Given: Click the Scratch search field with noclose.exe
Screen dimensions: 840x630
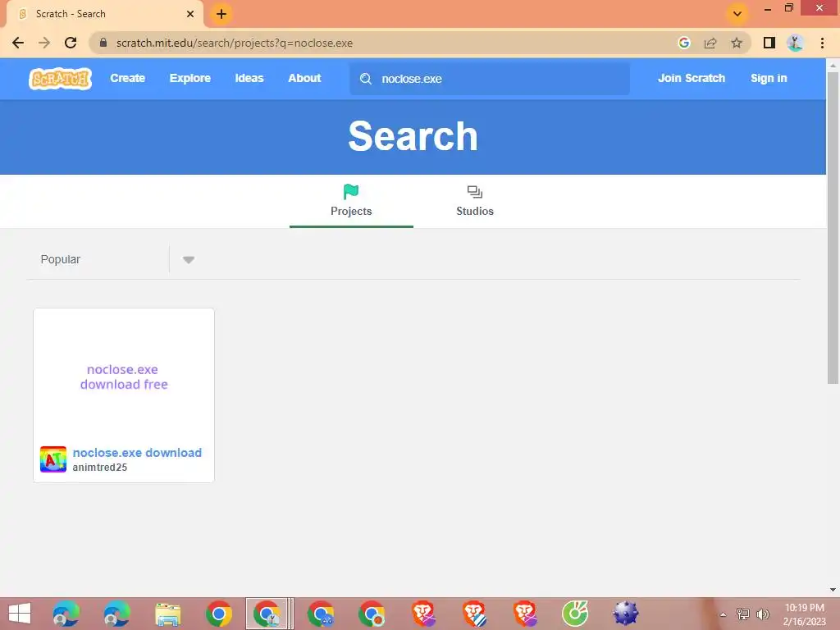Looking at the screenshot, I should tap(490, 79).
